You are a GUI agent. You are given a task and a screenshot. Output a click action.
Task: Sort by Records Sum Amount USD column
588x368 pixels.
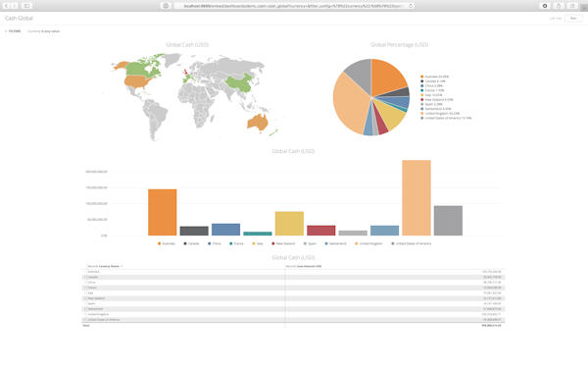coord(304,266)
